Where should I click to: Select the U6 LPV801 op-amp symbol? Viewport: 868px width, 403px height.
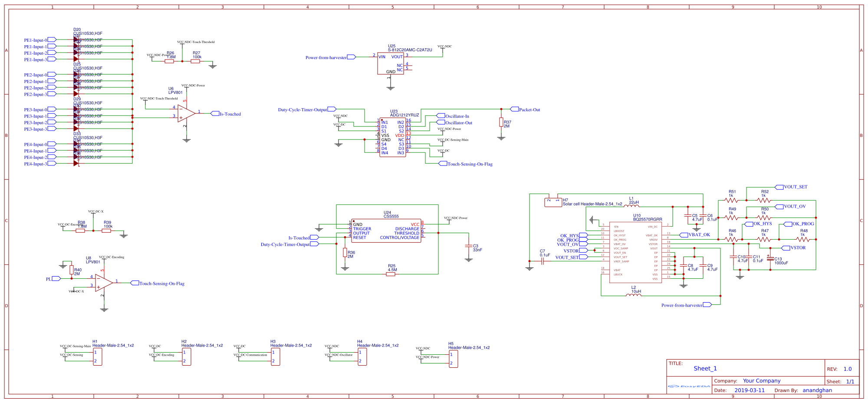(x=186, y=114)
